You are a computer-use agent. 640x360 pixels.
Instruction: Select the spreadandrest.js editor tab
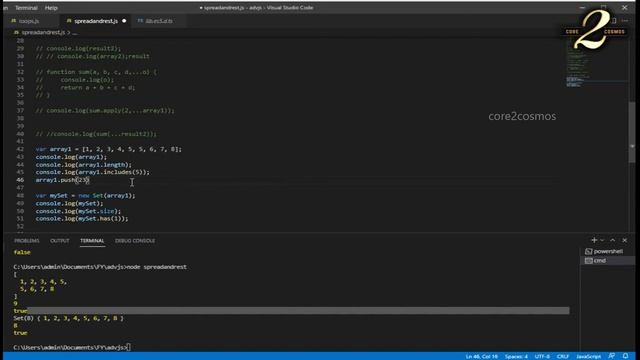coord(96,21)
